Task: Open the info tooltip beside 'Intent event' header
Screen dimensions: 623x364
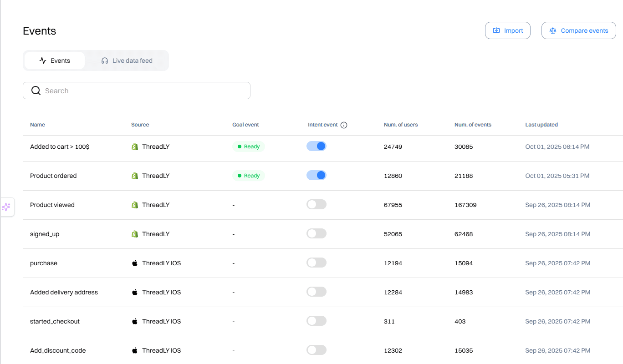Action: pyautogui.click(x=344, y=125)
